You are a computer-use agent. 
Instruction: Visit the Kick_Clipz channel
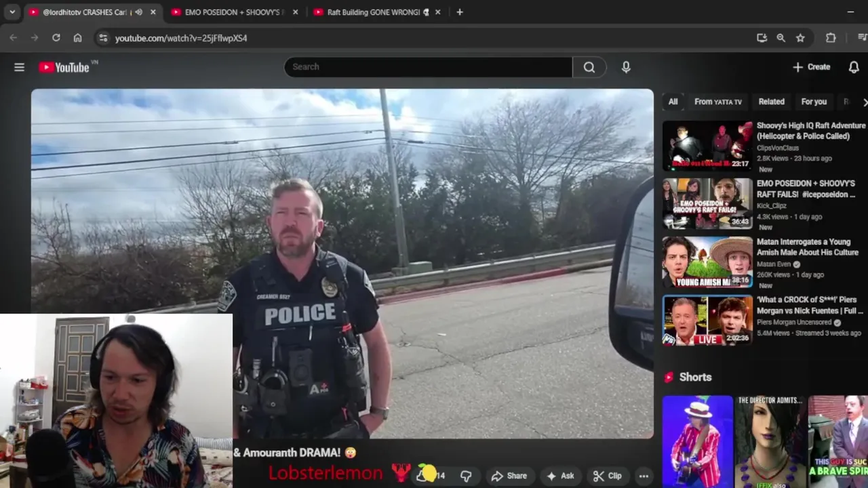pyautogui.click(x=772, y=205)
